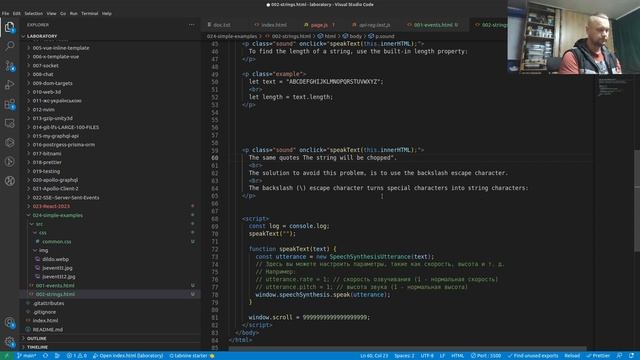The image size is (640, 360).
Task: Open the Terminal menu
Action: 89,13
